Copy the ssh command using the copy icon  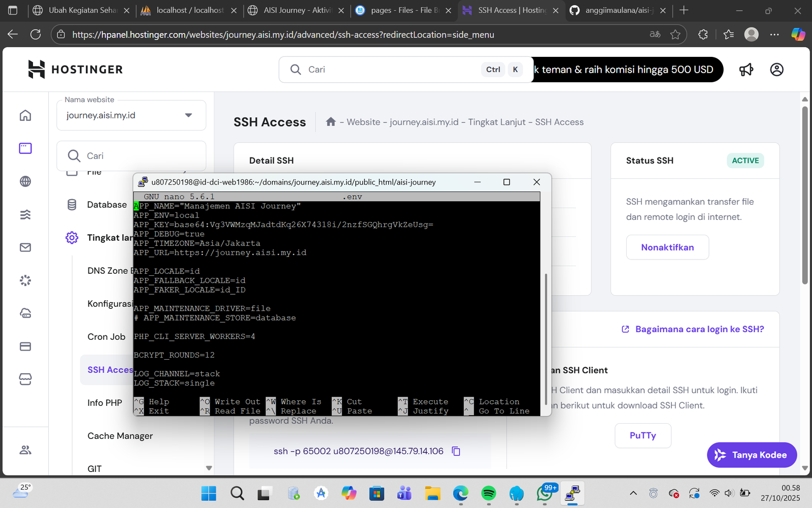pos(456,451)
